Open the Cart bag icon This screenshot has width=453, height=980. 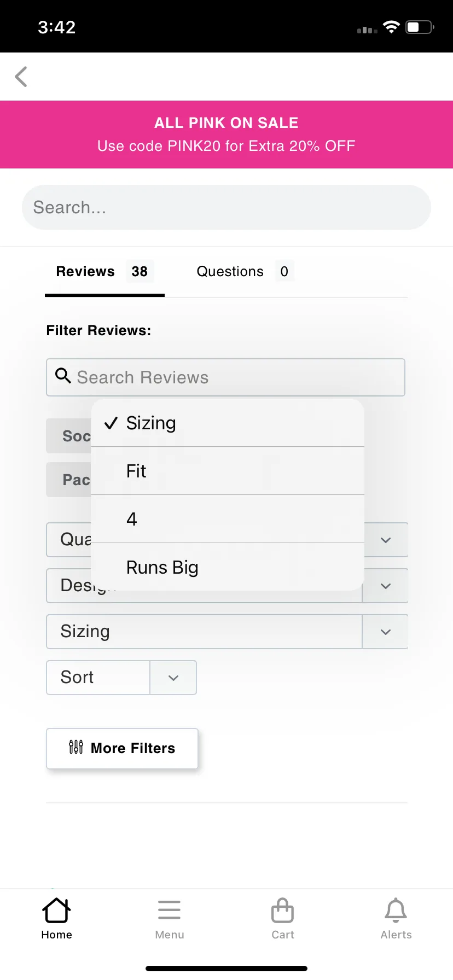tap(282, 911)
